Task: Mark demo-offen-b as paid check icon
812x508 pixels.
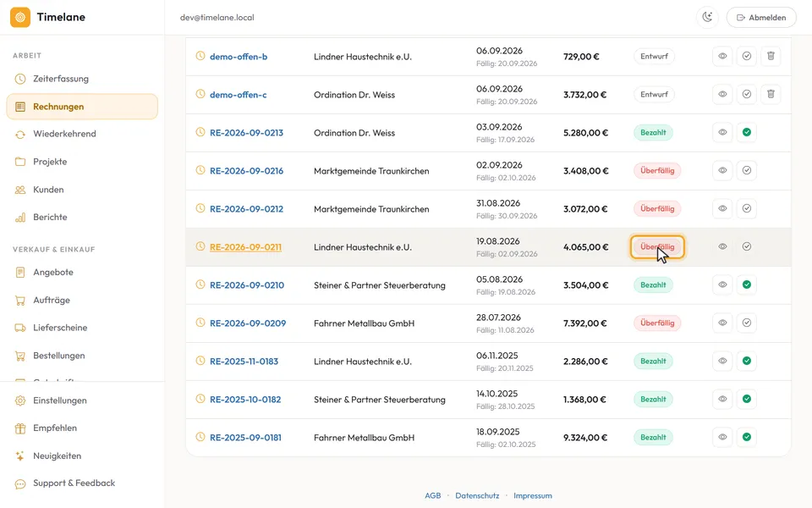Action: tap(747, 56)
